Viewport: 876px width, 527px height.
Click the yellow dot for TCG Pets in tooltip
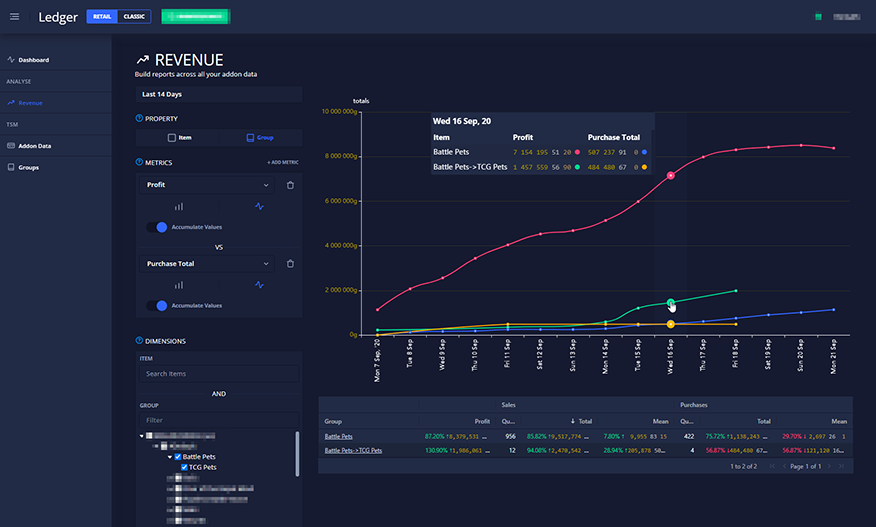pos(644,167)
